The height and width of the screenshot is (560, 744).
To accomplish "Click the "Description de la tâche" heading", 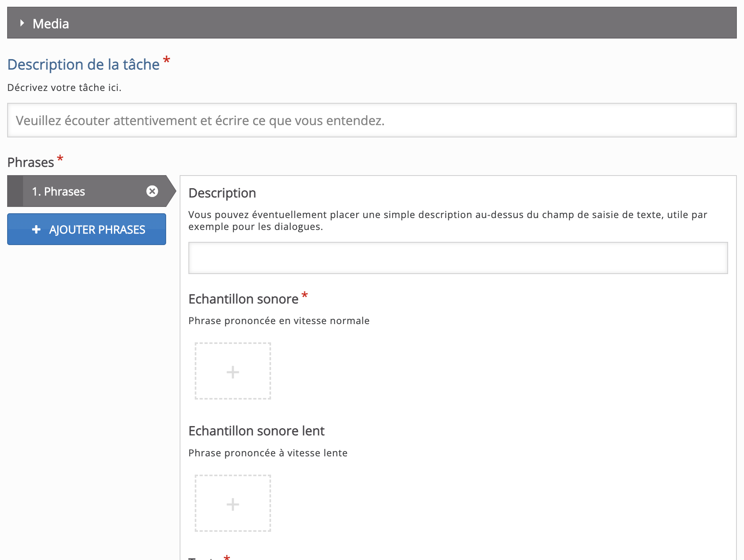I will coord(83,65).
